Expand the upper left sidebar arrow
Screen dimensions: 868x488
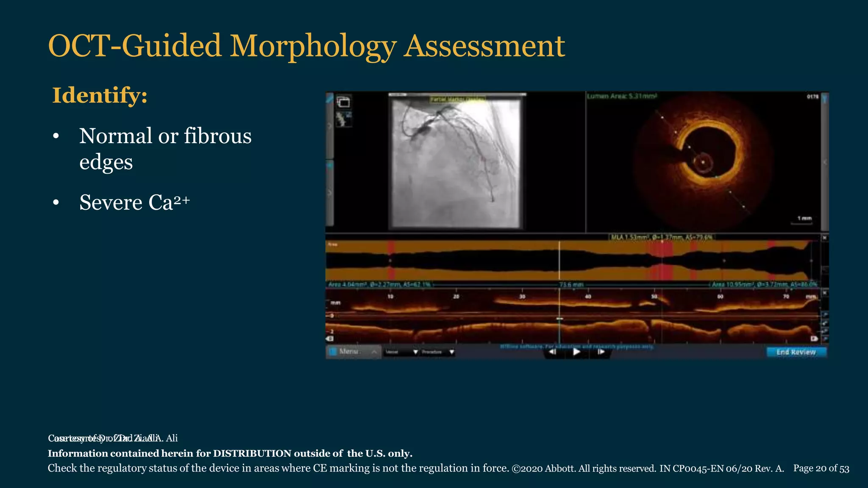pyautogui.click(x=330, y=126)
